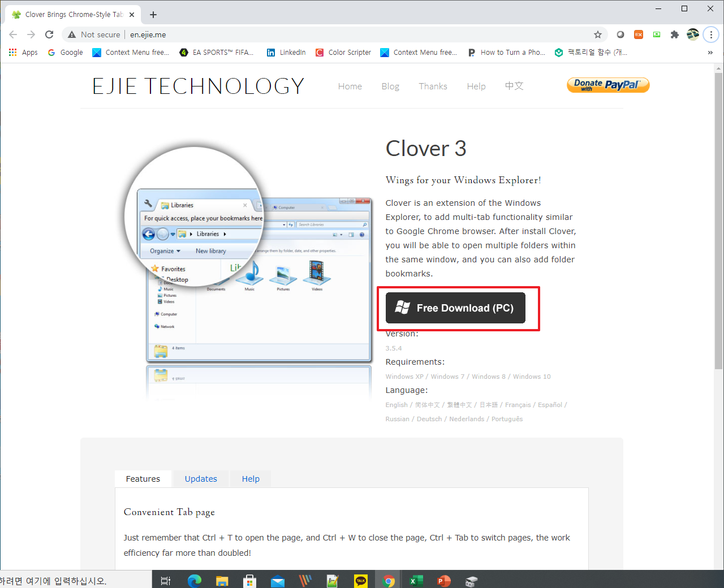Open the How to Turn a Pho... bookmark
Viewport: 724px width, 588px height.
tap(507, 53)
